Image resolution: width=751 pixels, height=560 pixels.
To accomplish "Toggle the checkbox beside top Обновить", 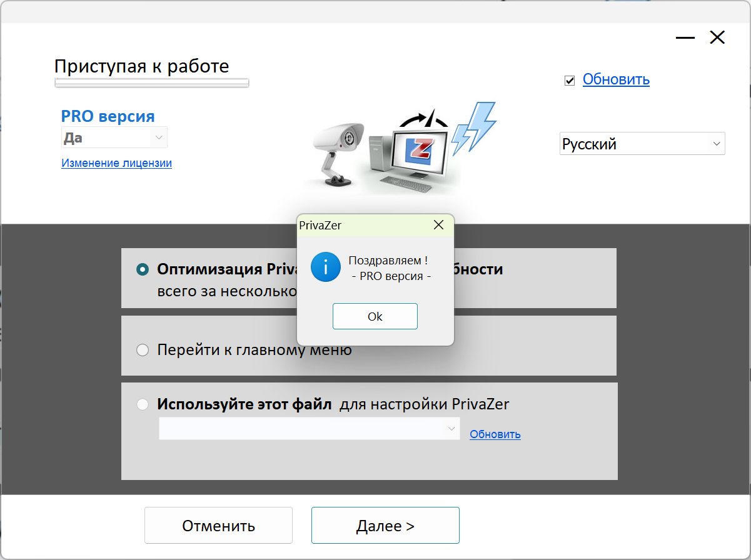I will 570,81.
